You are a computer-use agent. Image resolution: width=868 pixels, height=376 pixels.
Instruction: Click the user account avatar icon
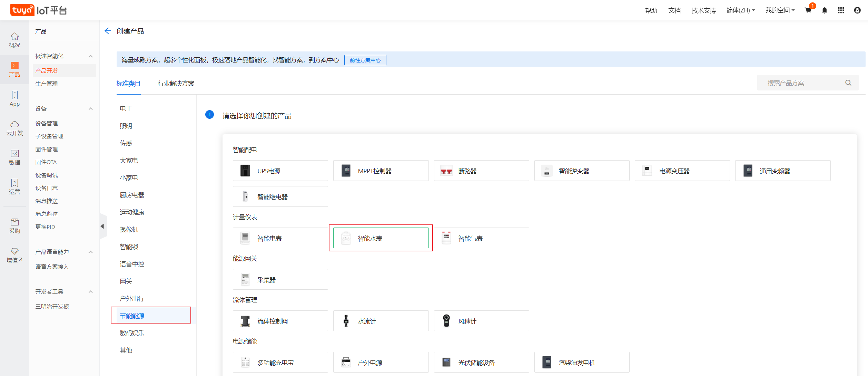click(857, 10)
